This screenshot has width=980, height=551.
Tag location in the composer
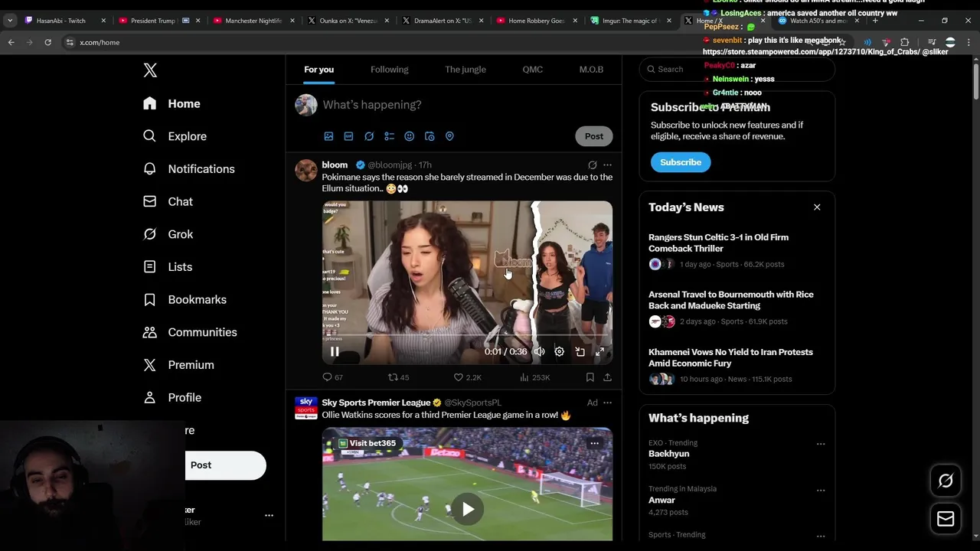click(x=449, y=136)
